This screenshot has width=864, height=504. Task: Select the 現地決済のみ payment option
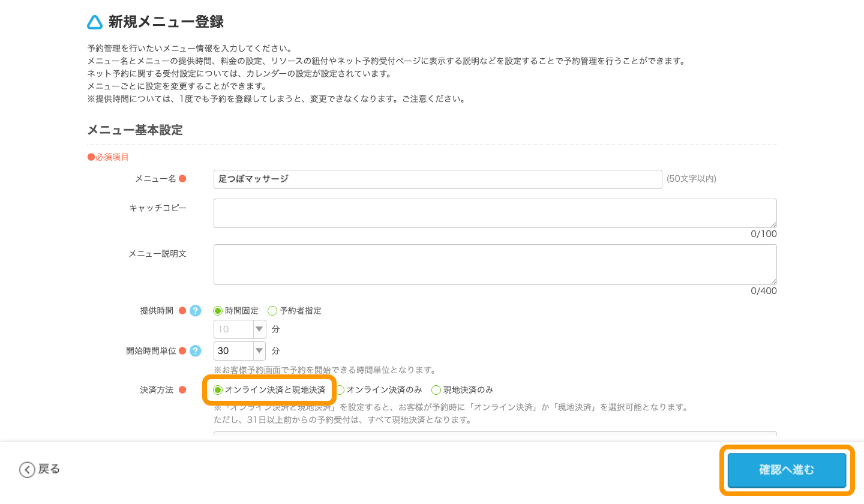tap(436, 389)
